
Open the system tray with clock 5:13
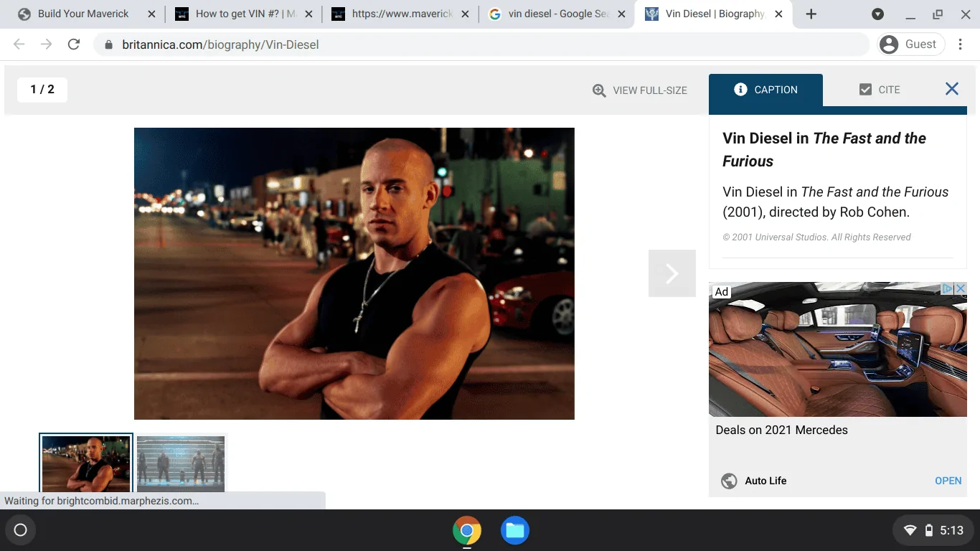pyautogui.click(x=933, y=530)
